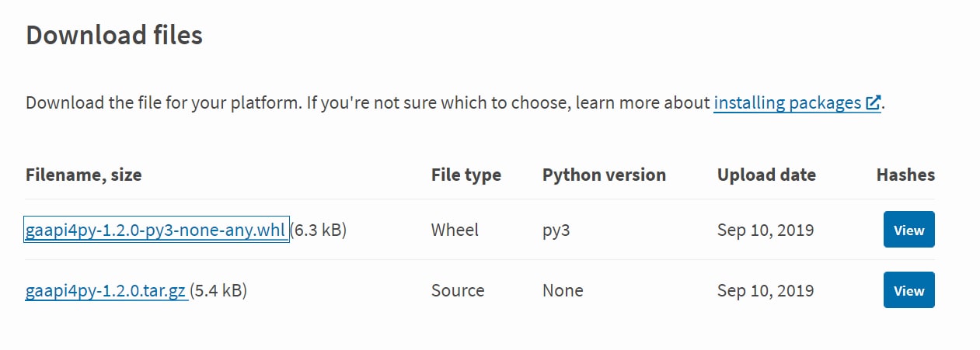
Task: View hashes for the Source file
Action: (x=909, y=290)
